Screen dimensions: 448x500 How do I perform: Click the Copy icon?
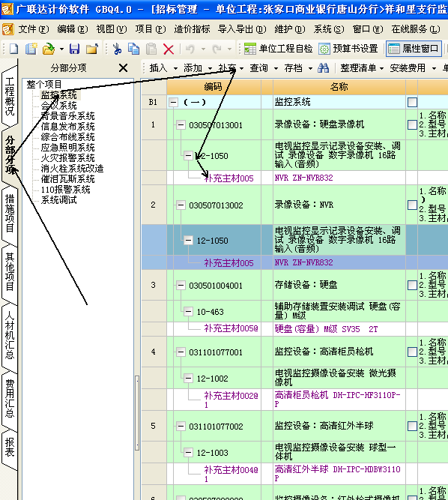133,49
